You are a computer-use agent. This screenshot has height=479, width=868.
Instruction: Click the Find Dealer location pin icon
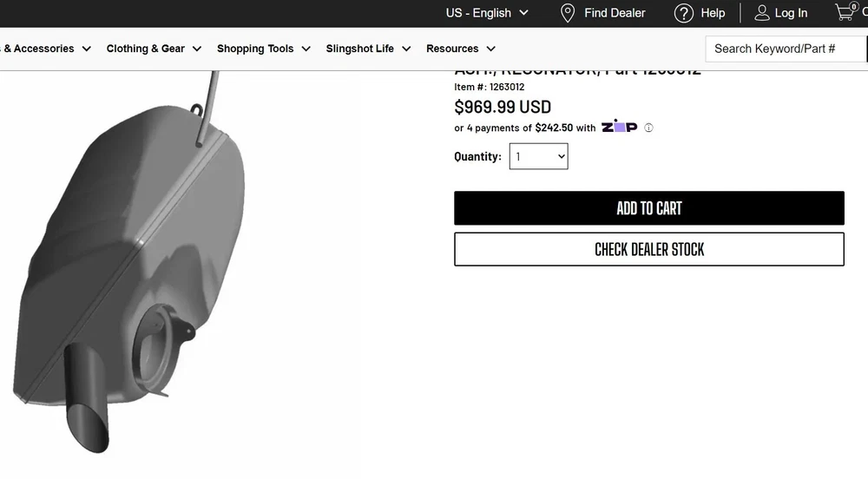568,13
